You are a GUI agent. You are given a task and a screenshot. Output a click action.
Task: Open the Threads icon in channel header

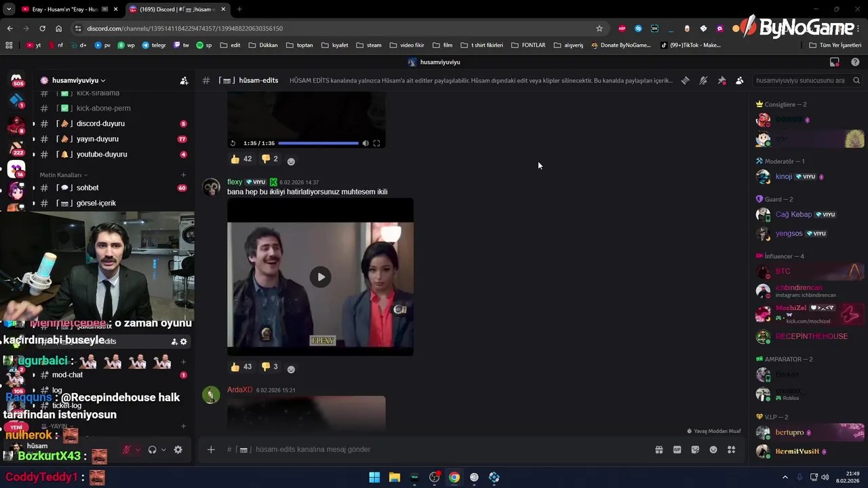coord(686,80)
